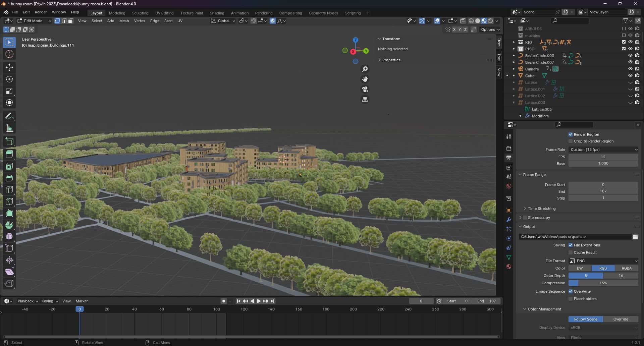
Task: Toggle File Extensions checkbox
Action: (571, 245)
